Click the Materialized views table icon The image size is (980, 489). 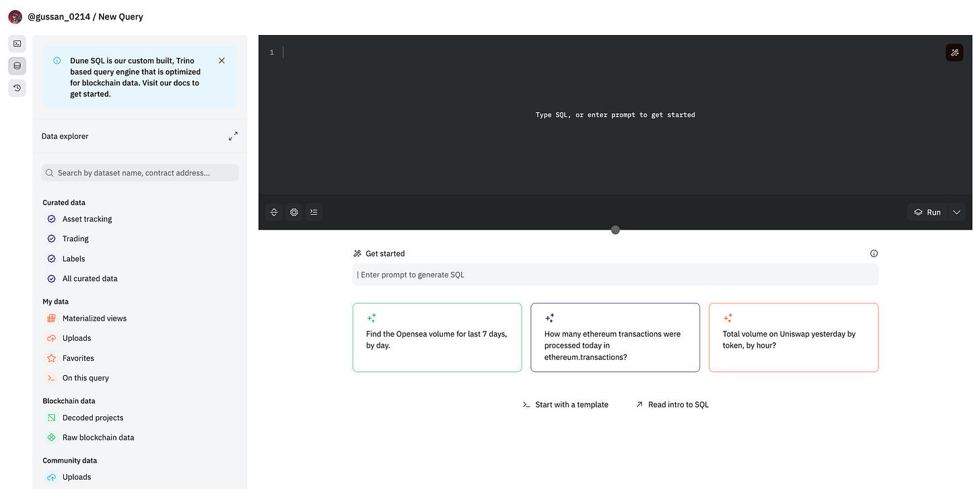51,319
